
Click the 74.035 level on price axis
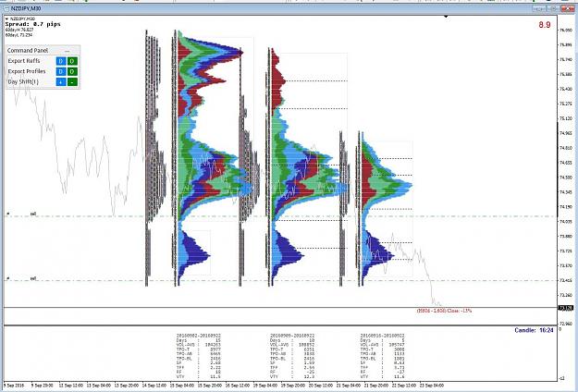(x=566, y=221)
